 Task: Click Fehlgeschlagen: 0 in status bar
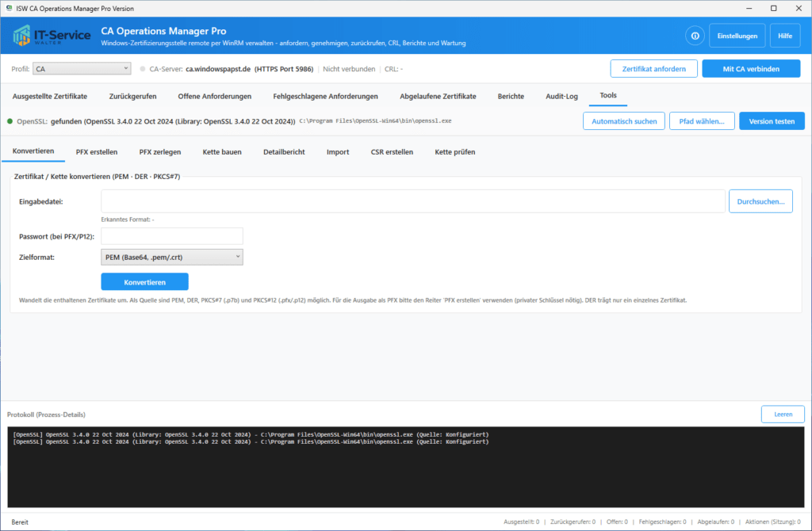[x=662, y=522]
